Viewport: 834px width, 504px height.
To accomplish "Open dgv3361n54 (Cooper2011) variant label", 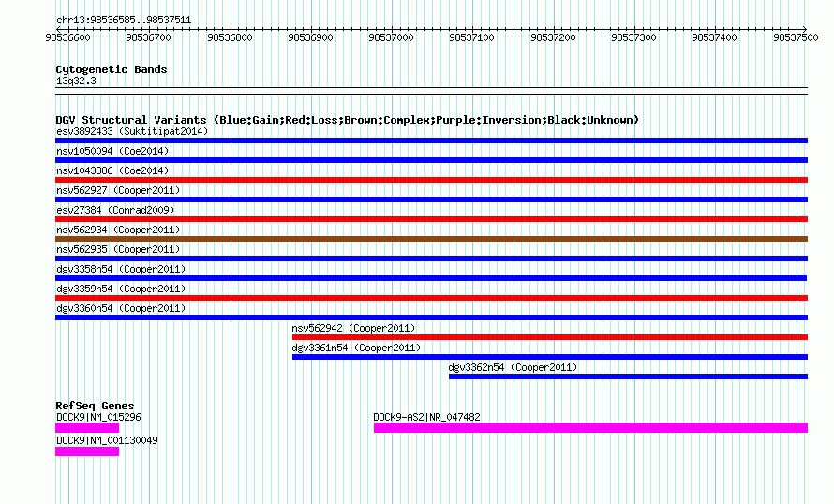I will 356,348.
